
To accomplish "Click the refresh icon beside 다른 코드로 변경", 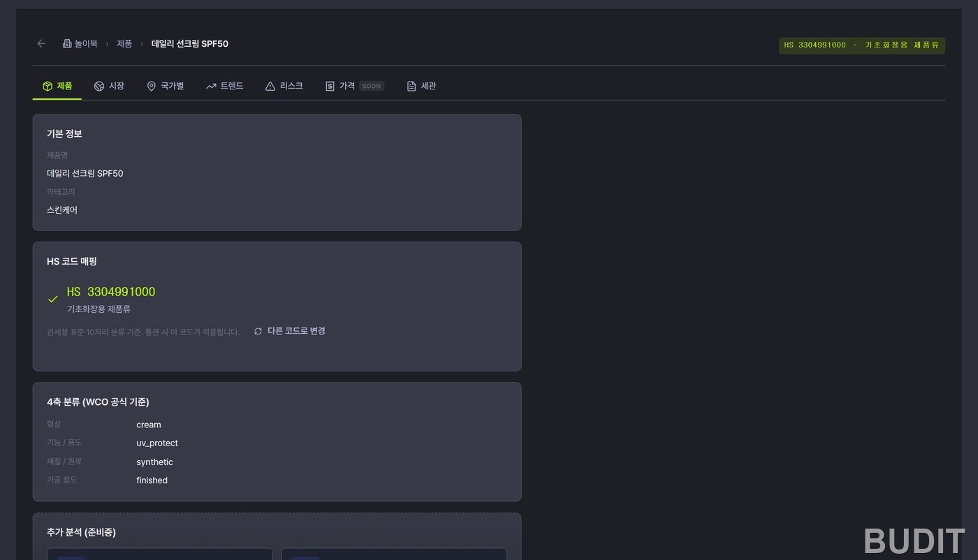I will coord(258,331).
